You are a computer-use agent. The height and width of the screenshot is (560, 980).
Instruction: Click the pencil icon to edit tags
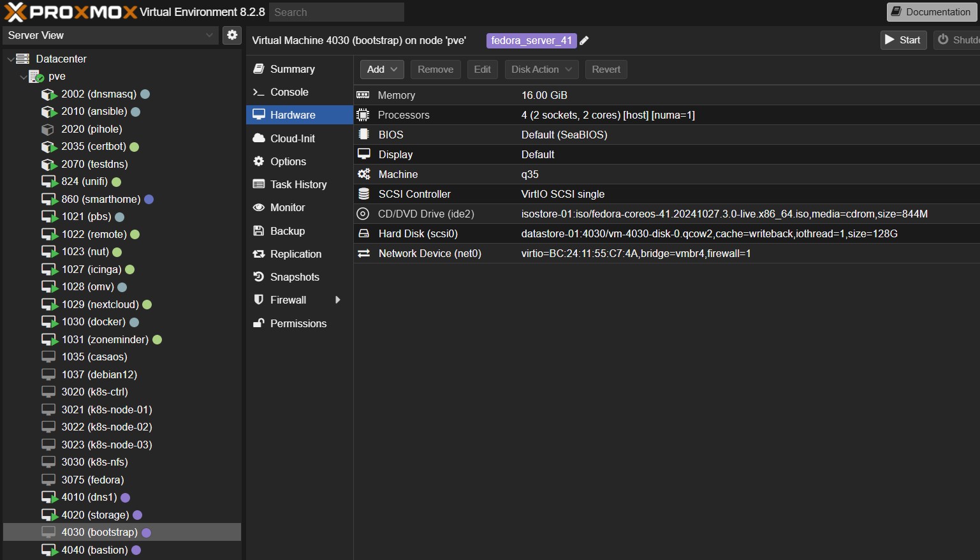(584, 41)
